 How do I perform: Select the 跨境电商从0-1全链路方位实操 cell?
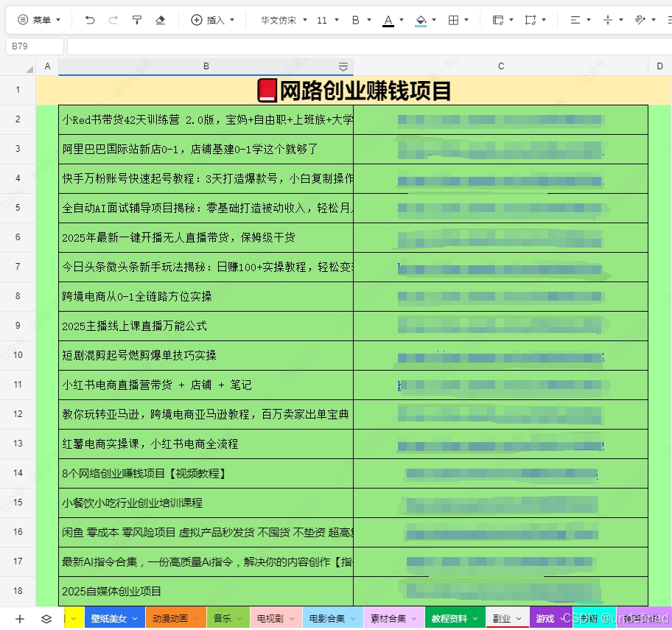point(206,296)
